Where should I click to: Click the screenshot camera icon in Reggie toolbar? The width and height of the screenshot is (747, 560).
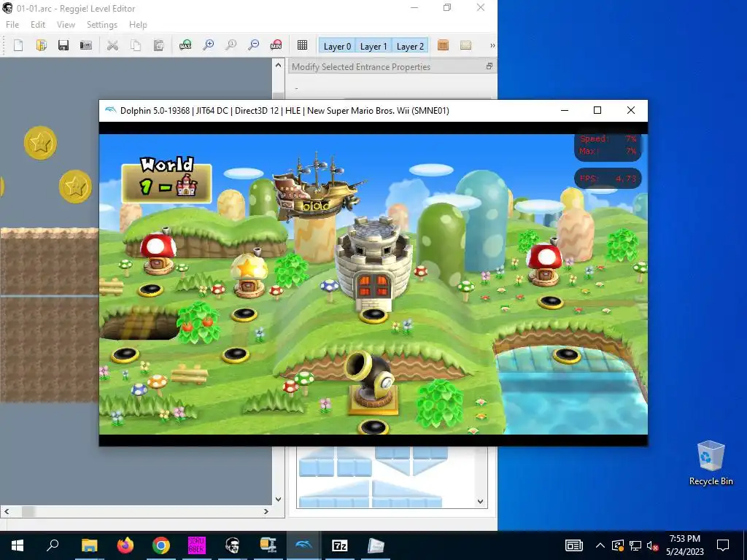coord(86,45)
